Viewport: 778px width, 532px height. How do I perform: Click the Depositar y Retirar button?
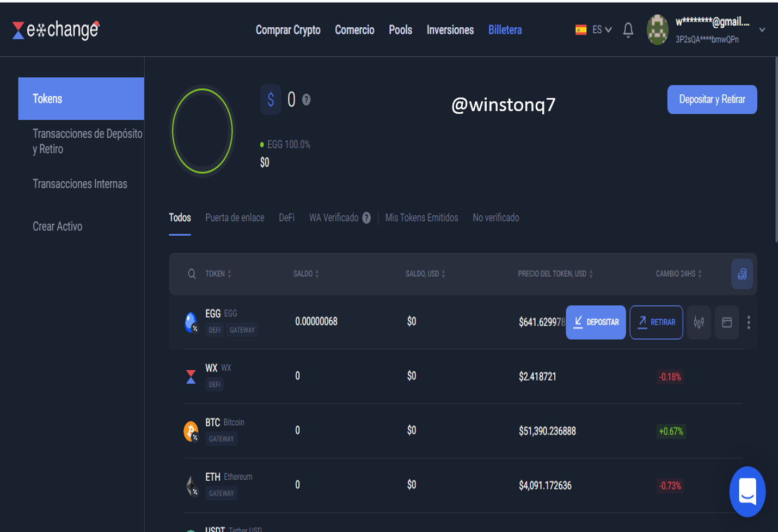pyautogui.click(x=712, y=100)
